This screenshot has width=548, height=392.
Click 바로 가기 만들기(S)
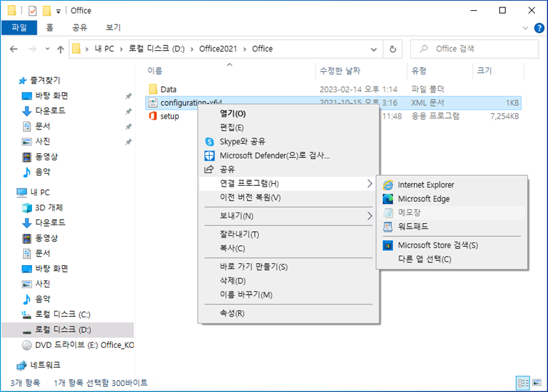289,267
